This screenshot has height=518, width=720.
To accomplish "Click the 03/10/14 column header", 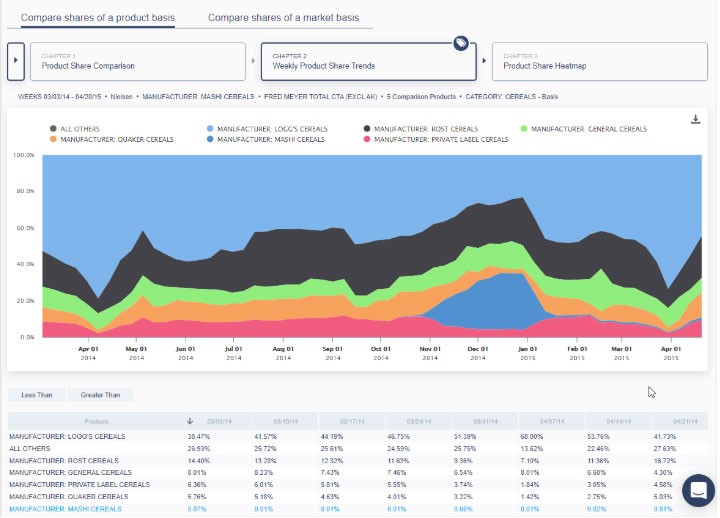I will [x=286, y=421].
